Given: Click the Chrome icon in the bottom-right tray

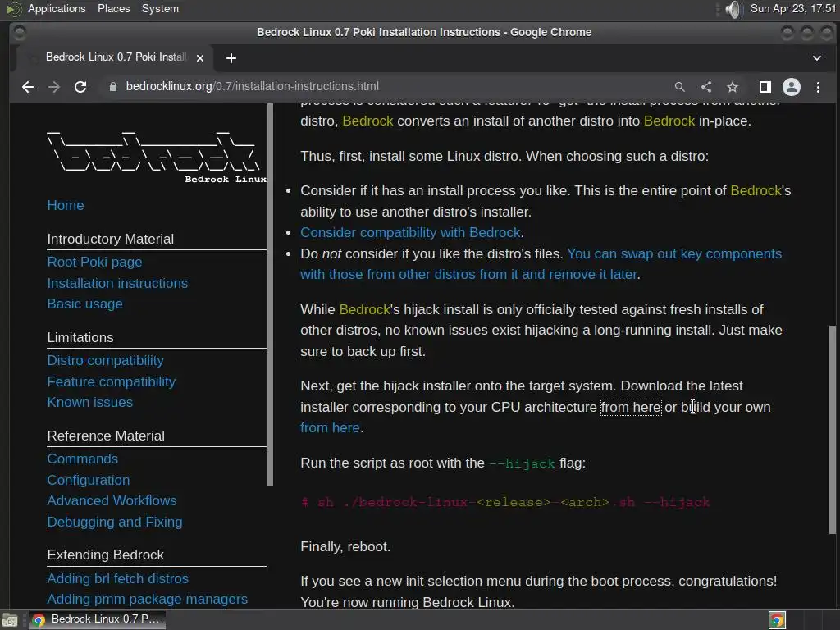Looking at the screenshot, I should [778, 620].
